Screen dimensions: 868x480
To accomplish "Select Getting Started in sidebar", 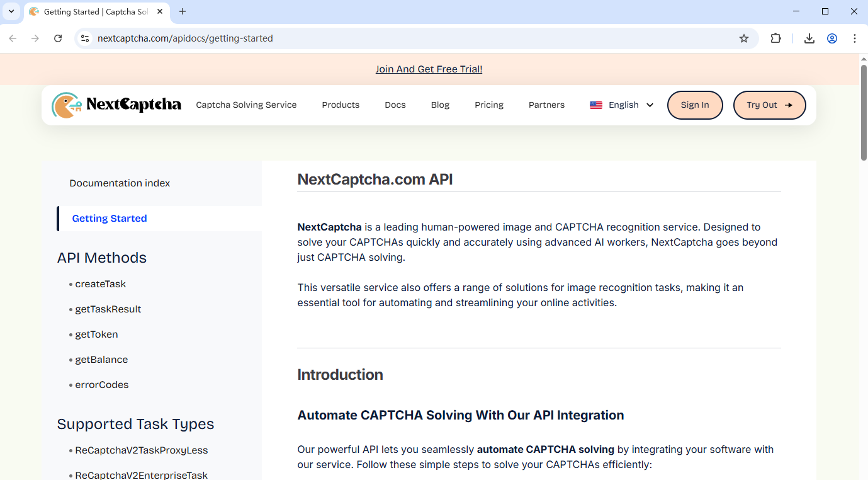I will [110, 219].
